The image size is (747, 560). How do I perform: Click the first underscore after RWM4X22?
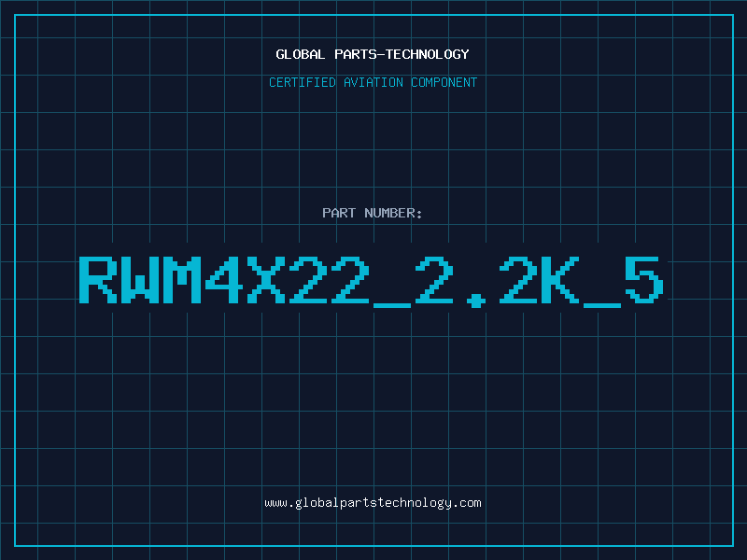click(x=392, y=305)
